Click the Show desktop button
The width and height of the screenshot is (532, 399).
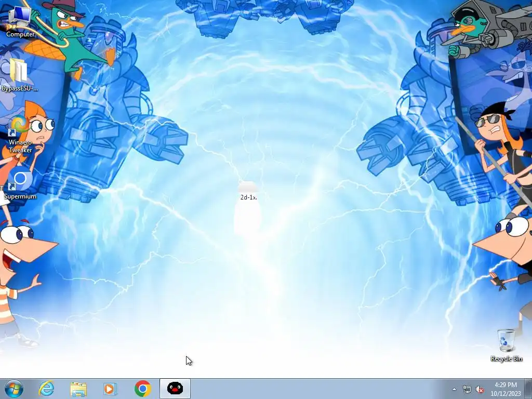coord(528,389)
